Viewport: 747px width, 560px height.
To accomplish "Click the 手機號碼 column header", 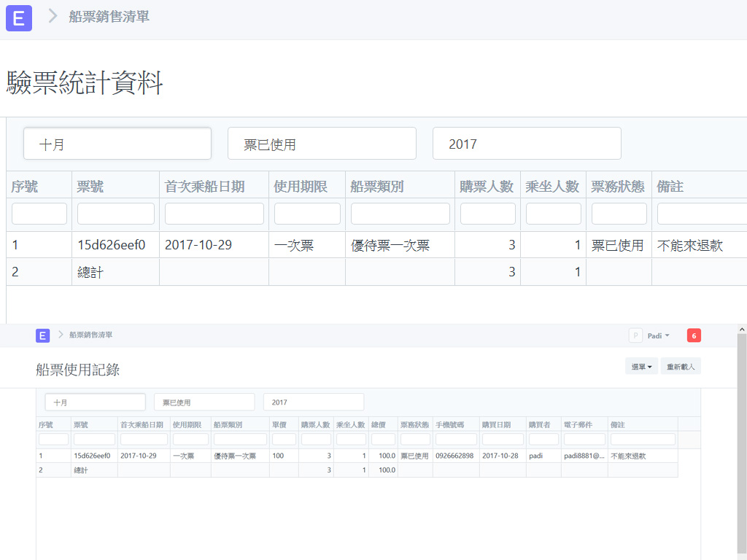I will click(454, 424).
